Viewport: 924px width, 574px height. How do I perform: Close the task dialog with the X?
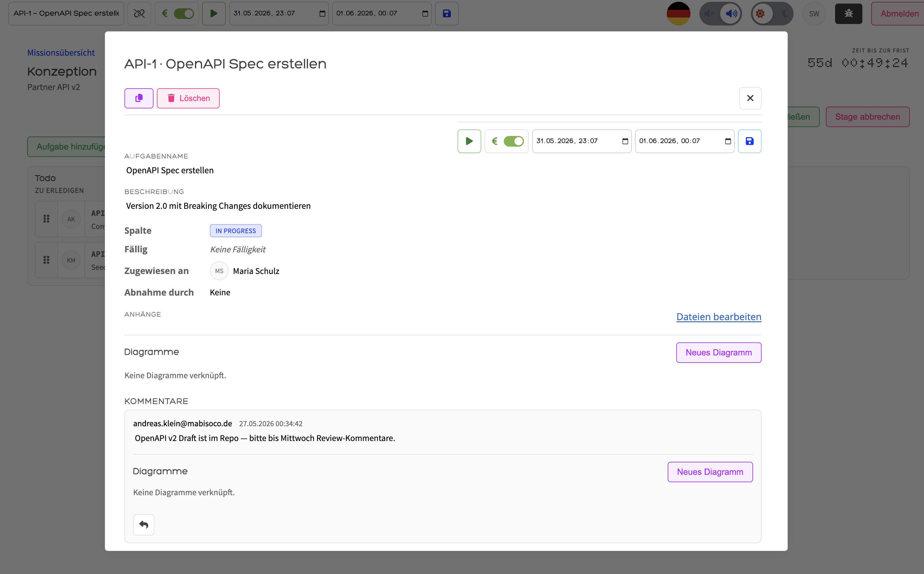coord(750,98)
